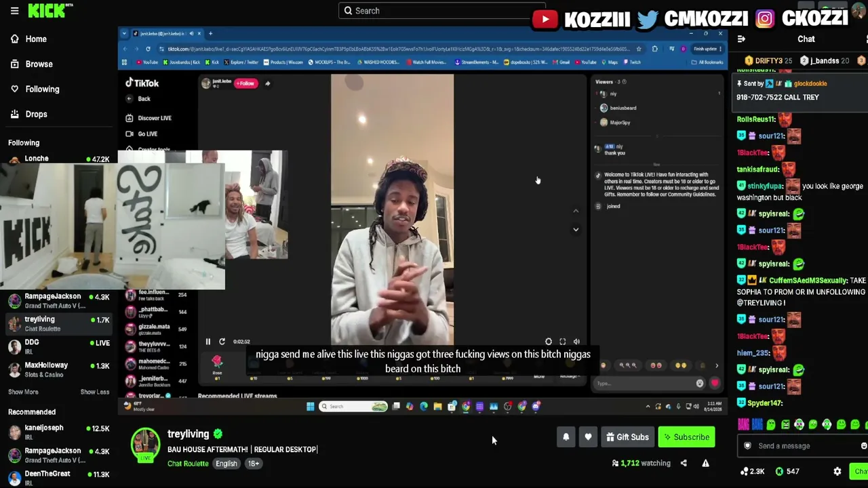
Task: Select DRIFTY3 in chat leaderboard
Action: coord(768,61)
